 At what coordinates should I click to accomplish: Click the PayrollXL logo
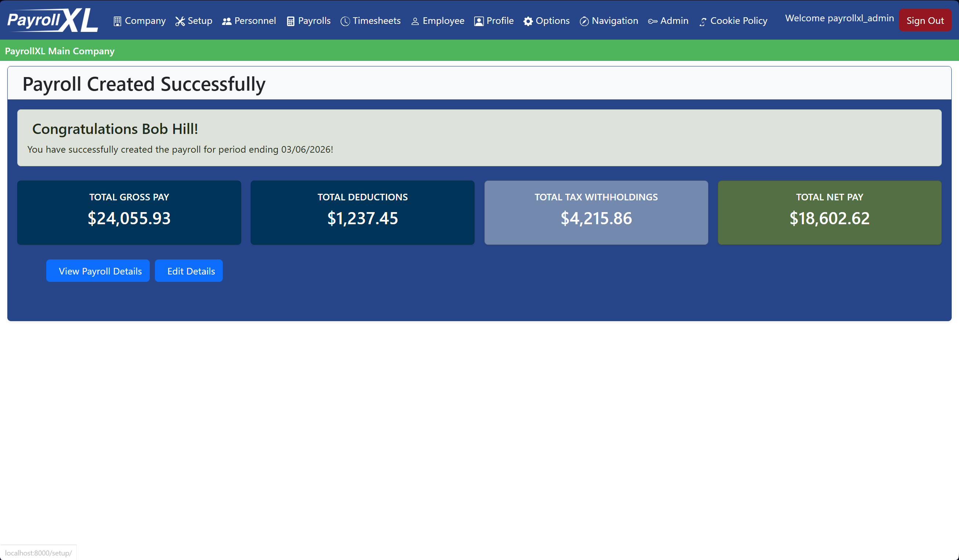pyautogui.click(x=52, y=20)
